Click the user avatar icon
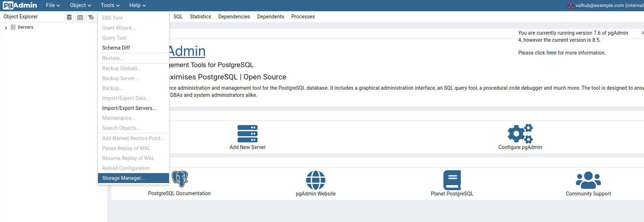 click(x=571, y=6)
